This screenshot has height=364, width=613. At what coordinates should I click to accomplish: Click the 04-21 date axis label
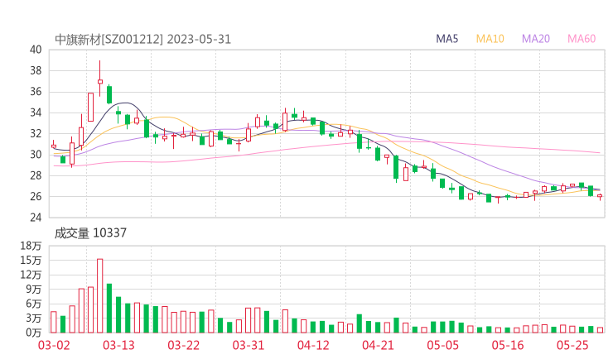pos(378,345)
